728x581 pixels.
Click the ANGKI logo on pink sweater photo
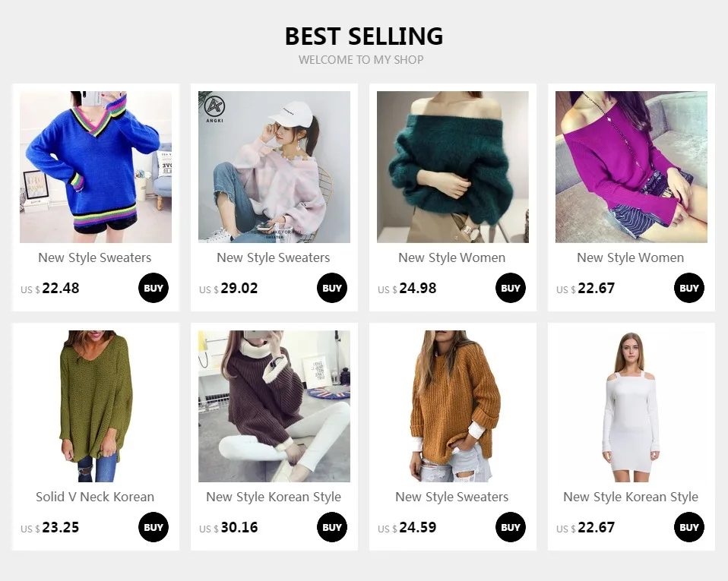(x=214, y=109)
